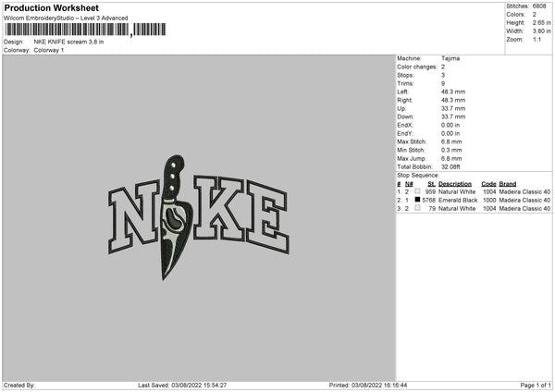Click the Code column header
Image resolution: width=555 pixels, height=392 pixels.
[488, 184]
